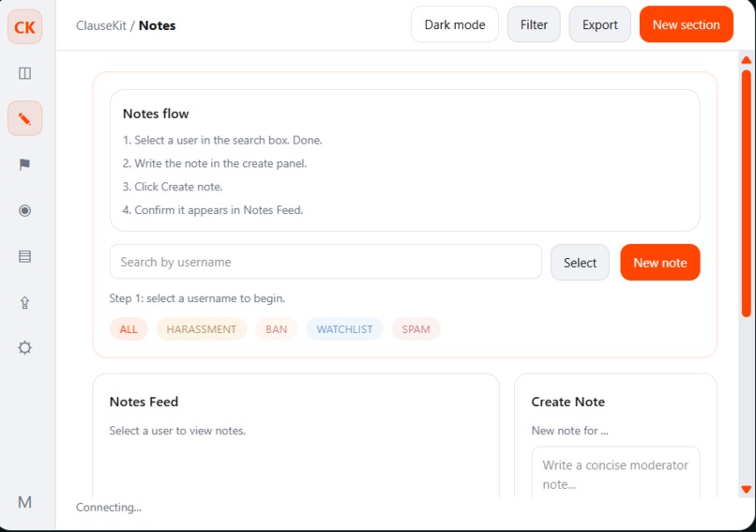756x532 pixels.
Task: Open the flag reports sidebar icon
Action: (24, 164)
